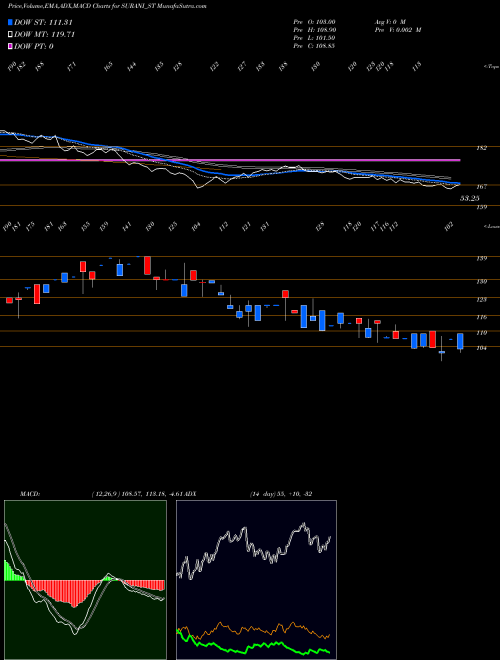Viewport: 500px width, 660px height.
Task: Click the 'Pre H: 108.90' value
Action: click(x=314, y=30)
